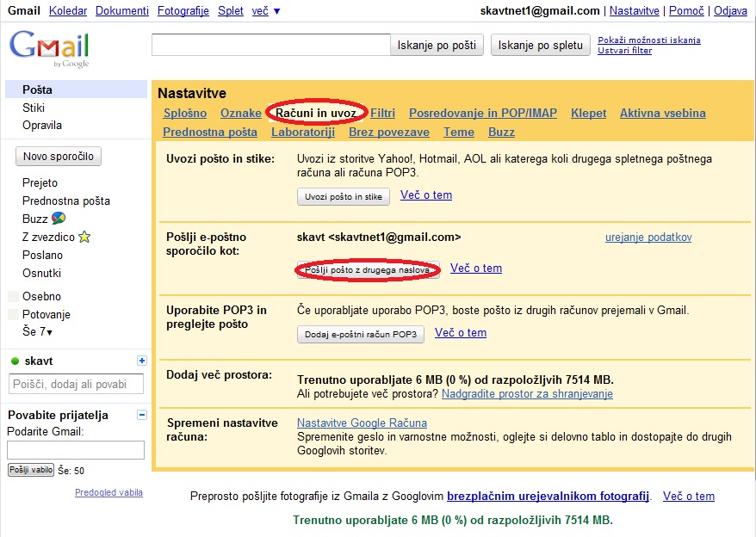Screen dimensions: 756x537
Task: Open Stiki in the left sidebar
Action: click(x=34, y=108)
